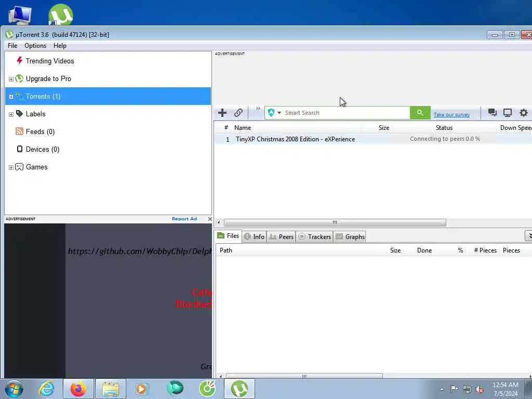
Task: Click the Feeds RSS icon
Action: point(19,131)
